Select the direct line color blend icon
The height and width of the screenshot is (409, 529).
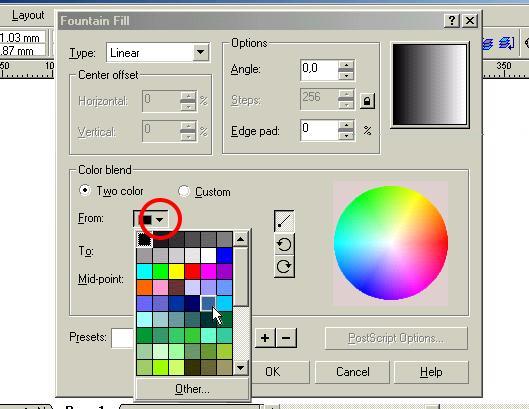click(x=284, y=221)
